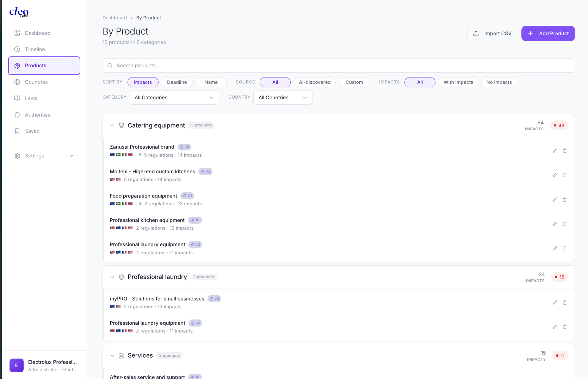
Task: Click the Electrolux account avatar
Action: coord(17,366)
